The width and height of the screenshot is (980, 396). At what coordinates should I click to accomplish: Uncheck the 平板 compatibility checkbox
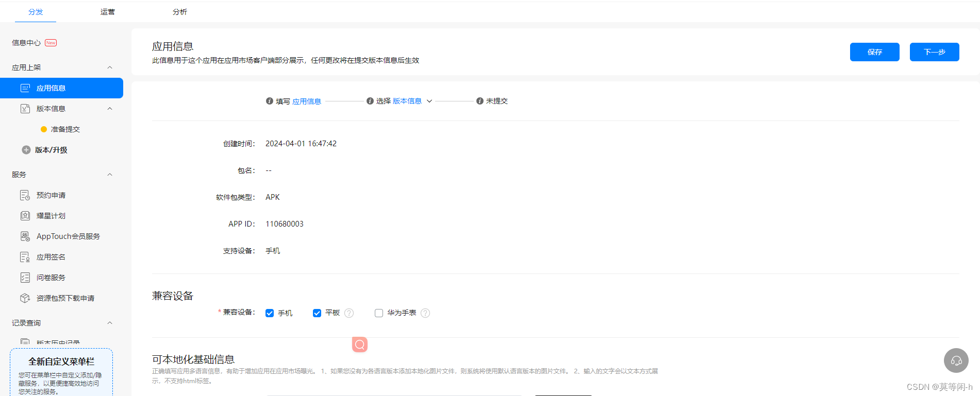click(x=317, y=313)
